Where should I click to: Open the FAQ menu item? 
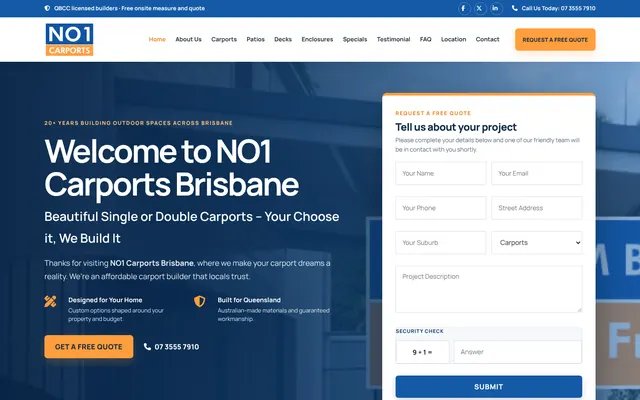[x=425, y=40]
